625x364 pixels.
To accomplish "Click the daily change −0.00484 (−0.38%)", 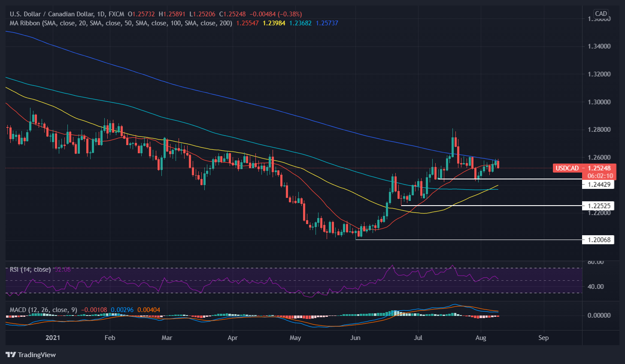I will [276, 14].
